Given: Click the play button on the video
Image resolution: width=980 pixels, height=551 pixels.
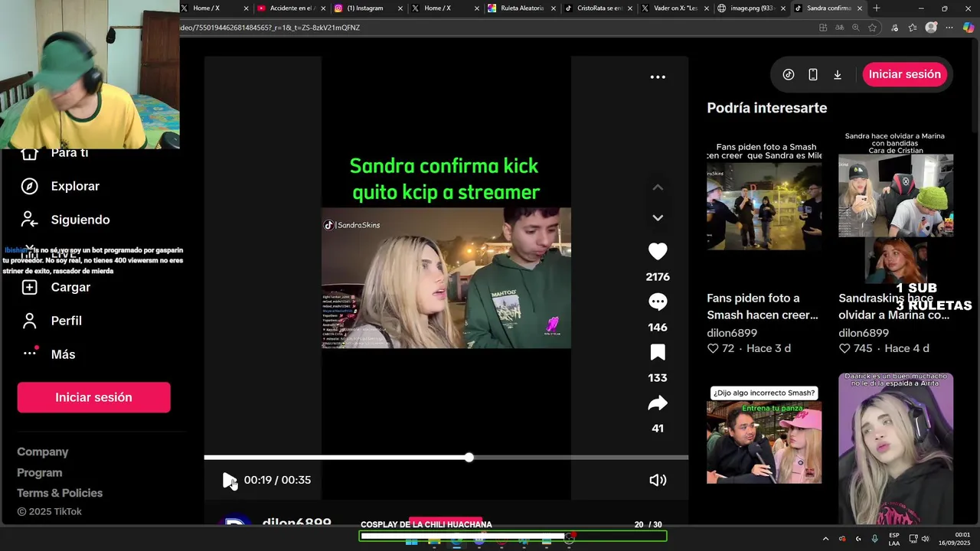Looking at the screenshot, I should point(229,480).
